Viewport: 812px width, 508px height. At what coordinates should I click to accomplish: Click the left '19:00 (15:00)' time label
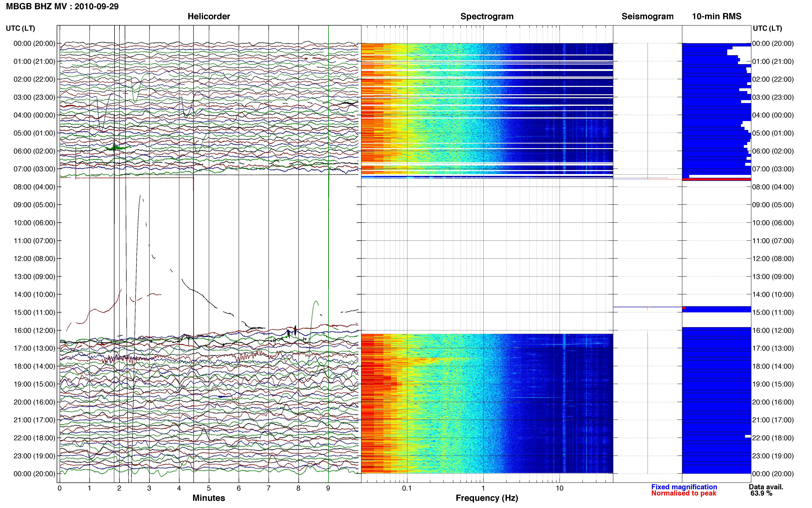point(34,384)
